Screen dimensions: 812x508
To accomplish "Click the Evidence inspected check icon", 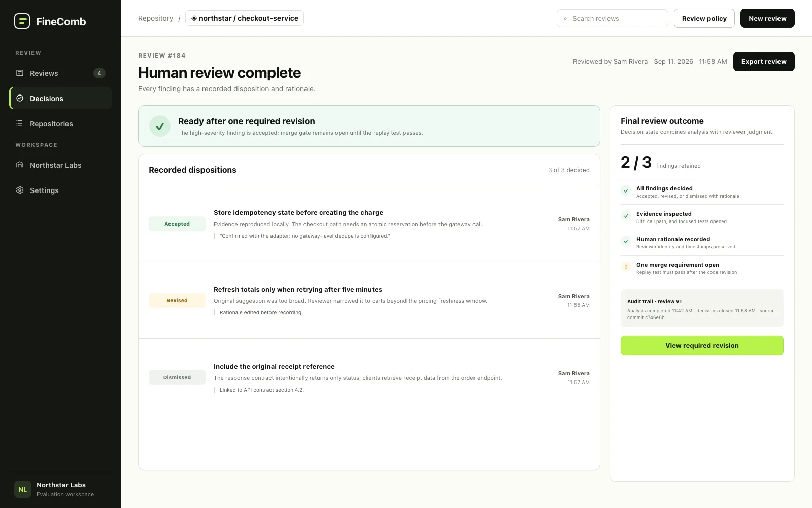I will pyautogui.click(x=626, y=216).
